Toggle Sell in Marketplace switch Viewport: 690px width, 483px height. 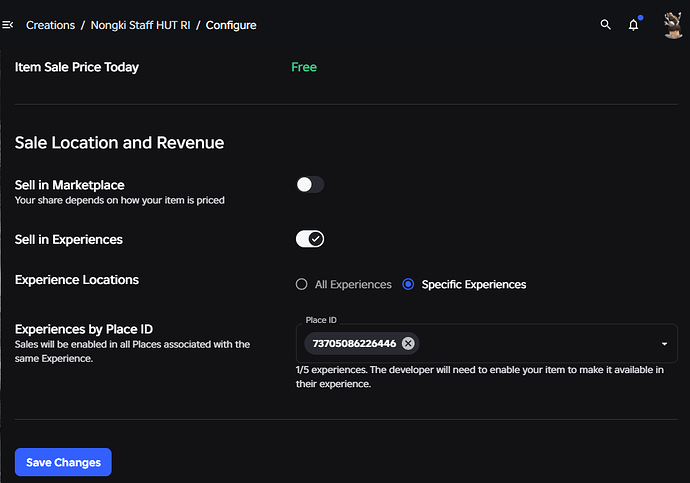[x=310, y=185]
